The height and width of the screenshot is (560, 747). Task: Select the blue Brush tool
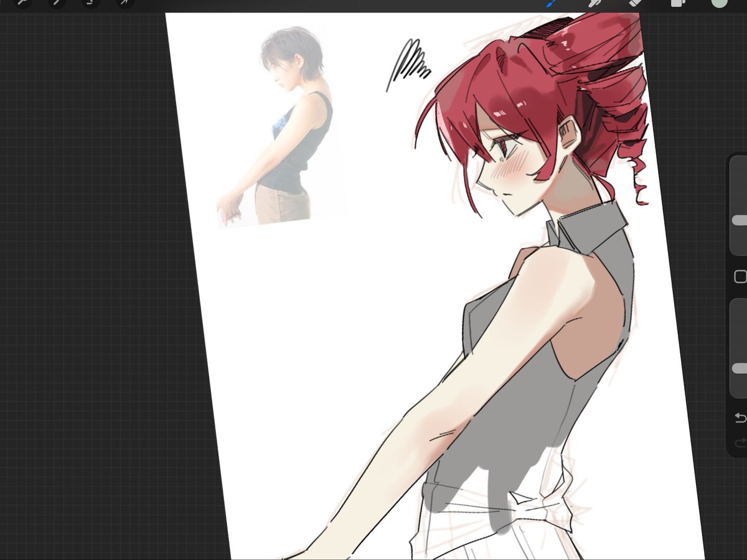(x=552, y=2)
